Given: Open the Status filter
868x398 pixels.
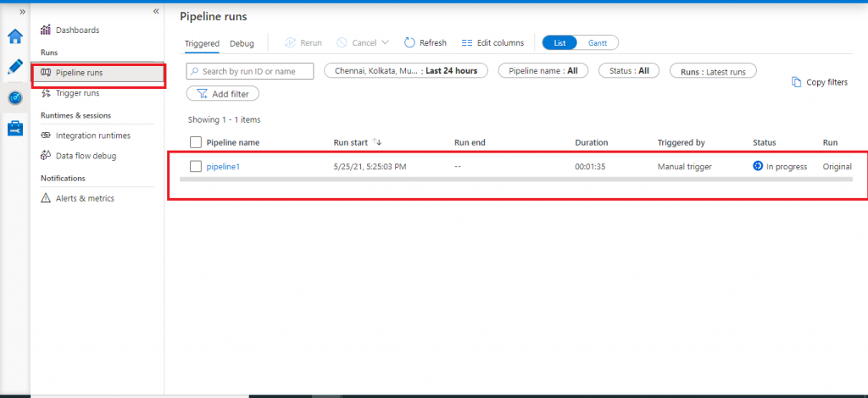Looking at the screenshot, I should [629, 71].
